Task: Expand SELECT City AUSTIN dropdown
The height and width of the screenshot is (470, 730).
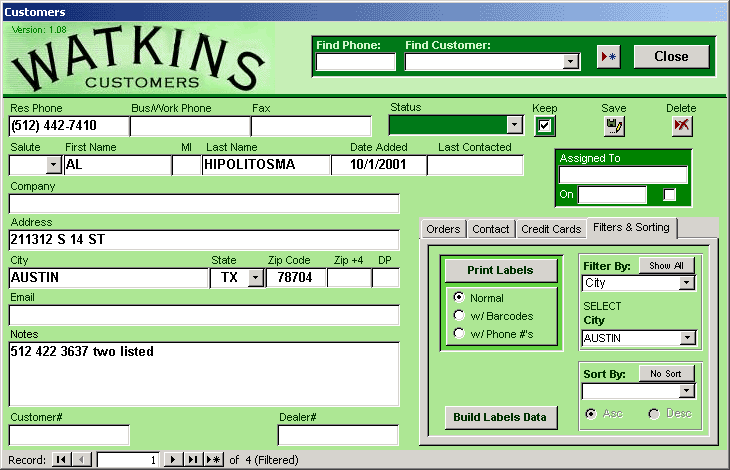Action: (688, 338)
